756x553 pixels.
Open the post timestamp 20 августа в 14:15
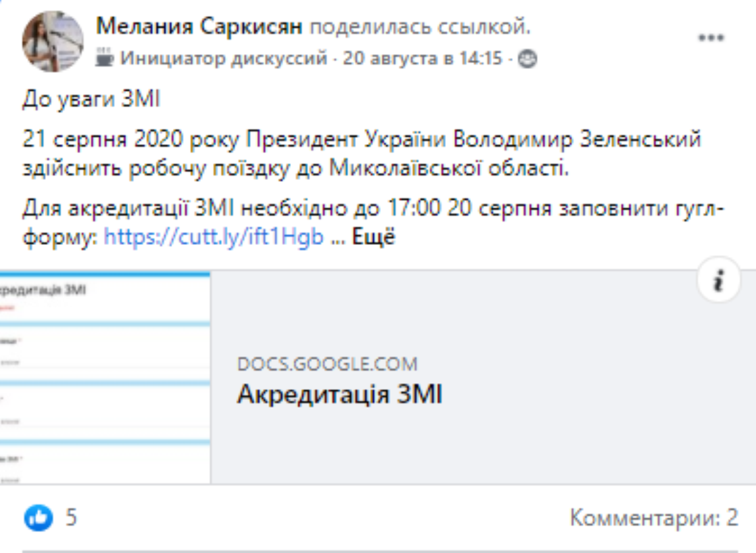(422, 58)
